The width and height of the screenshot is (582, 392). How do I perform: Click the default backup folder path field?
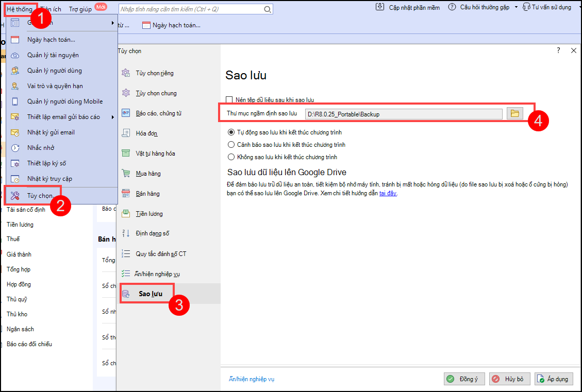coord(404,114)
